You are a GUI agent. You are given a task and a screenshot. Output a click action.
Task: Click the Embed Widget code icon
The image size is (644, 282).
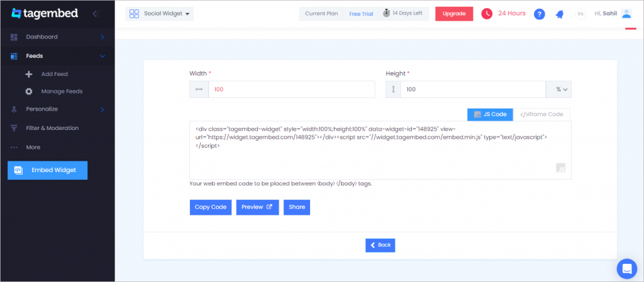pyautogui.click(x=18, y=170)
